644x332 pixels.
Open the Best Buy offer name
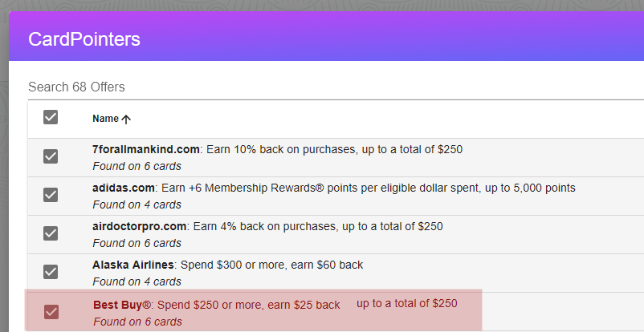[x=122, y=305]
